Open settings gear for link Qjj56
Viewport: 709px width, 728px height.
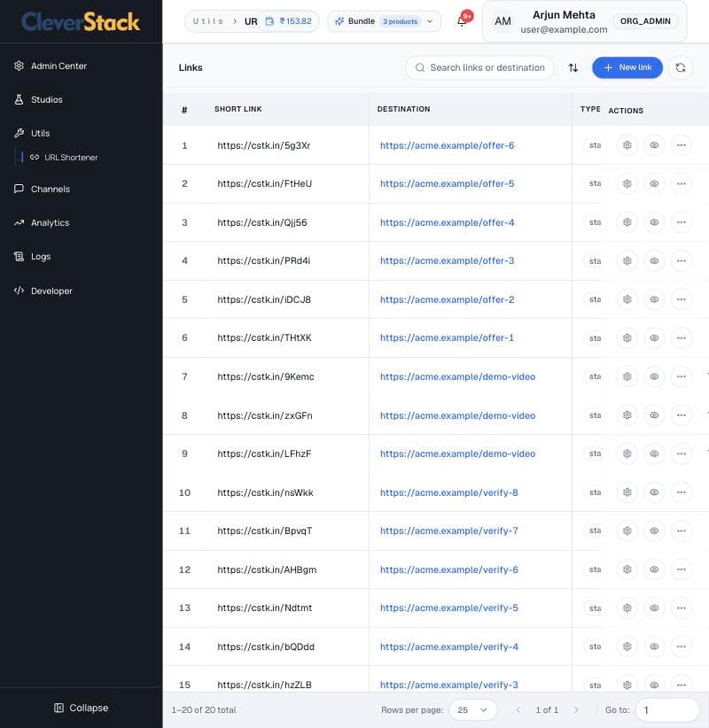click(x=627, y=222)
